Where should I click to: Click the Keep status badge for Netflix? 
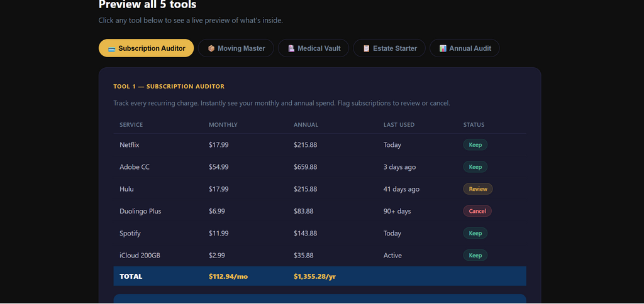[475, 145]
